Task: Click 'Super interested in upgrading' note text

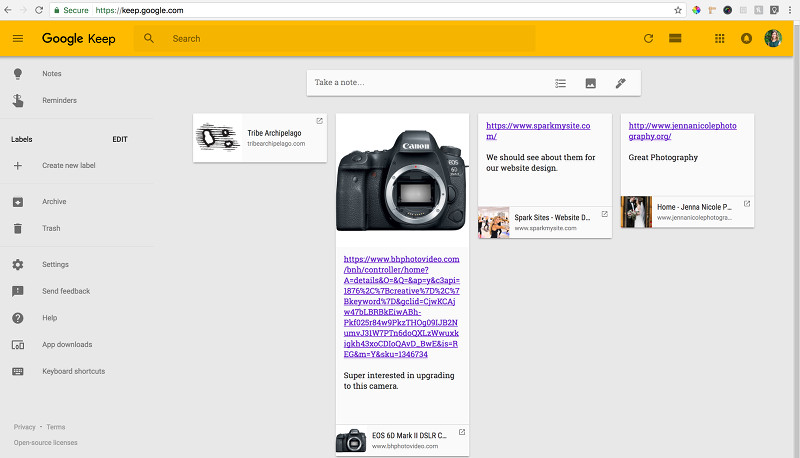Action: [398, 381]
